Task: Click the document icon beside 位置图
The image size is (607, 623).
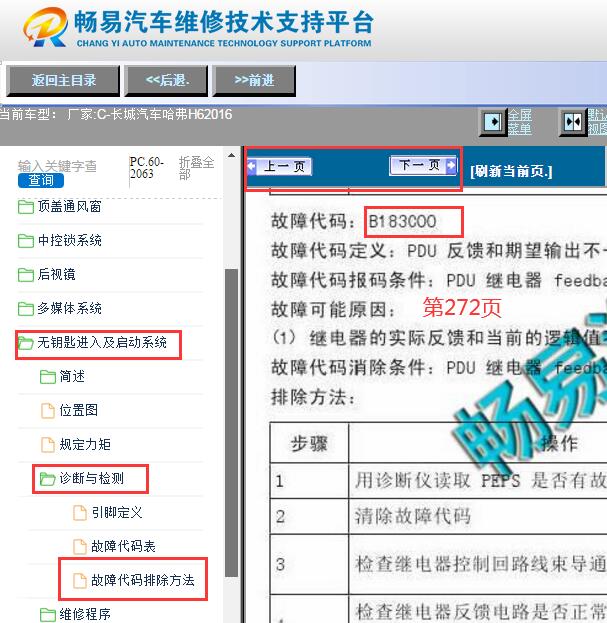Action: coord(48,411)
